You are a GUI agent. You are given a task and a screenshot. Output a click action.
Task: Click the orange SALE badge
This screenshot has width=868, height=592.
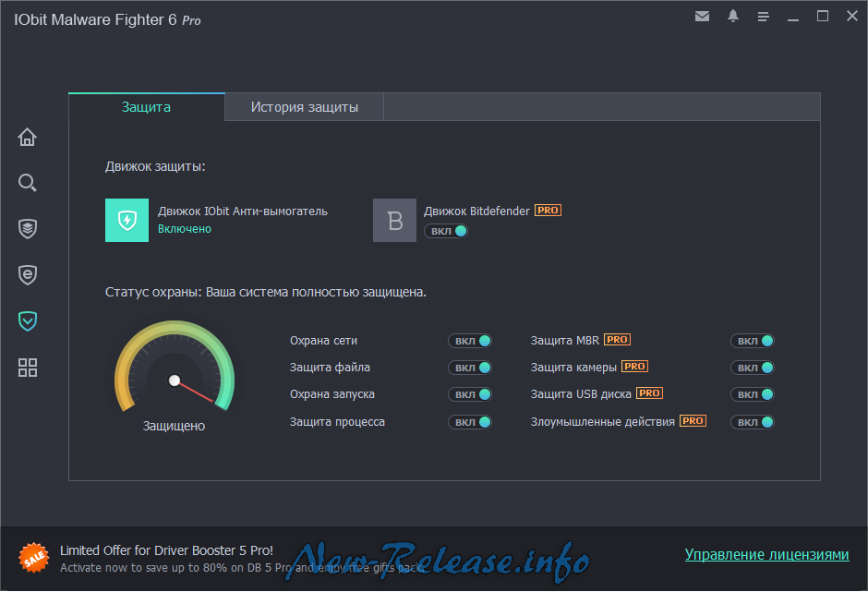[x=34, y=558]
